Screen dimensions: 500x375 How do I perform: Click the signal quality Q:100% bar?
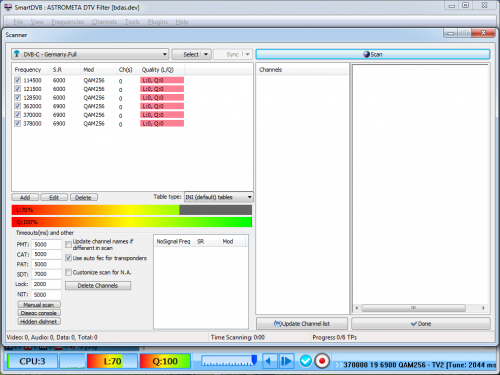point(132,222)
